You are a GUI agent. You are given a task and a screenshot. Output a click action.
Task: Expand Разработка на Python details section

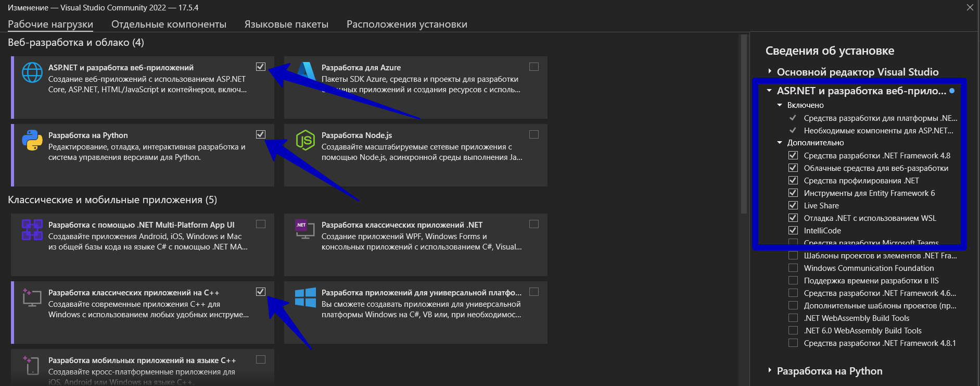pyautogui.click(x=770, y=370)
